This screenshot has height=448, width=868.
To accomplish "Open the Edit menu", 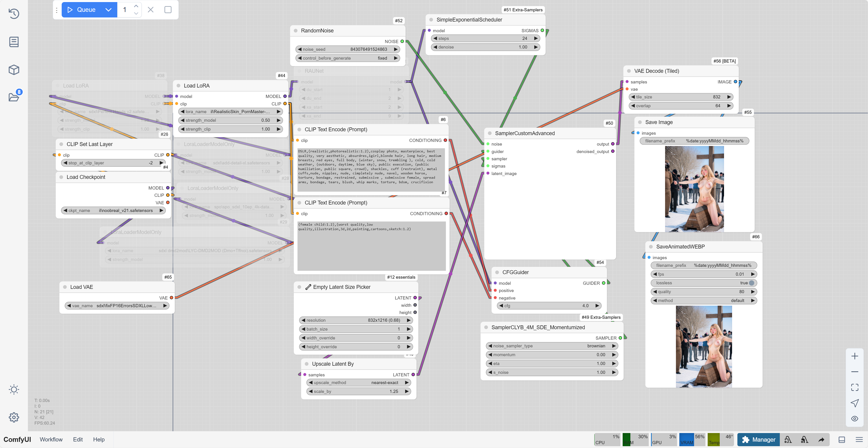I will pyautogui.click(x=78, y=440).
